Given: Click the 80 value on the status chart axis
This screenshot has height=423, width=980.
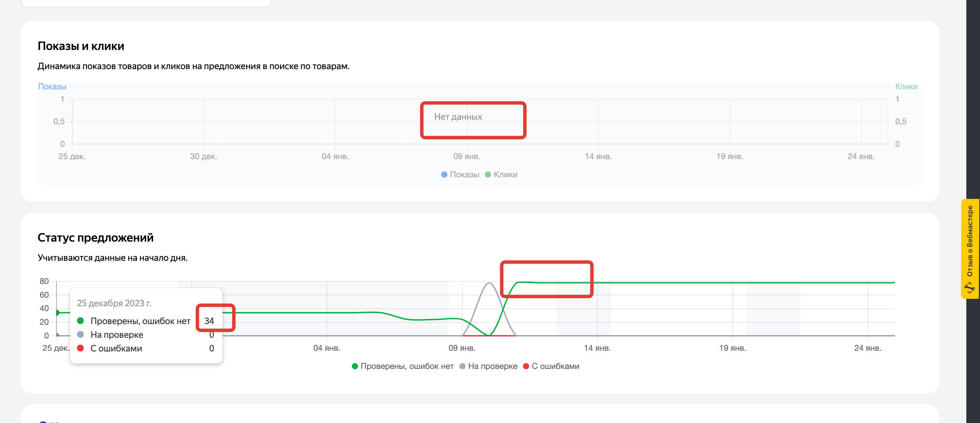Looking at the screenshot, I should pyautogui.click(x=44, y=282).
